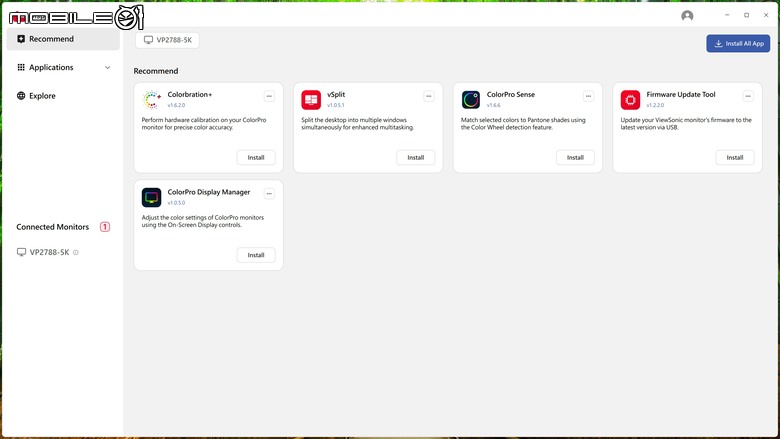The width and height of the screenshot is (780, 439).
Task: Click the monitor icon beside sidebar VP2788-5K
Action: 21,252
